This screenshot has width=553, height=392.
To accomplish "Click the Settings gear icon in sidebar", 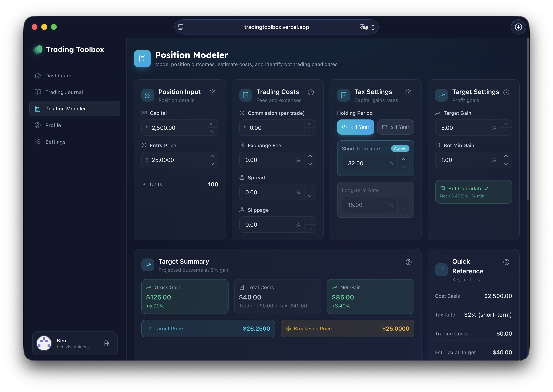I will pyautogui.click(x=38, y=142).
